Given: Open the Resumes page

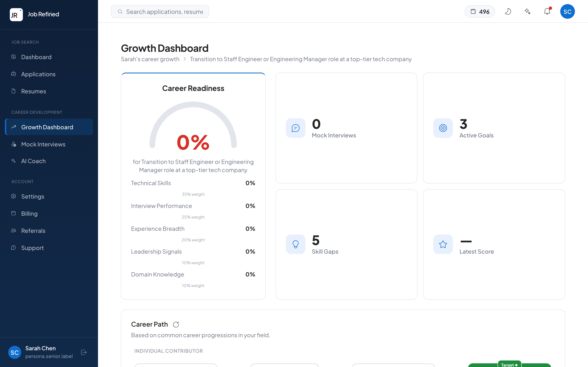Looking at the screenshot, I should [33, 91].
